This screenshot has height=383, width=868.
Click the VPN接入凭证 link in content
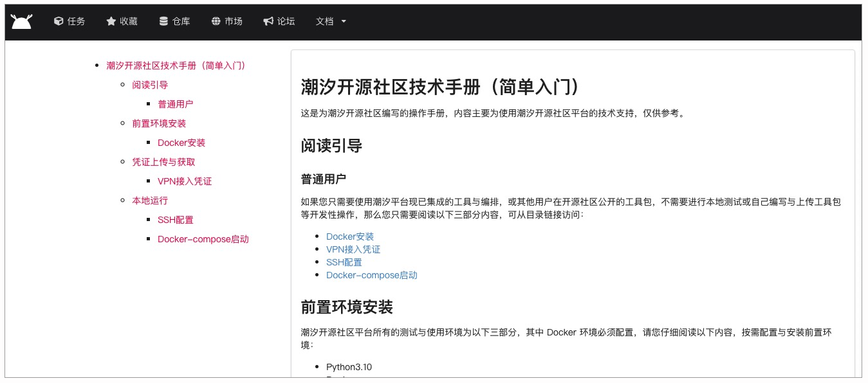[x=353, y=249]
